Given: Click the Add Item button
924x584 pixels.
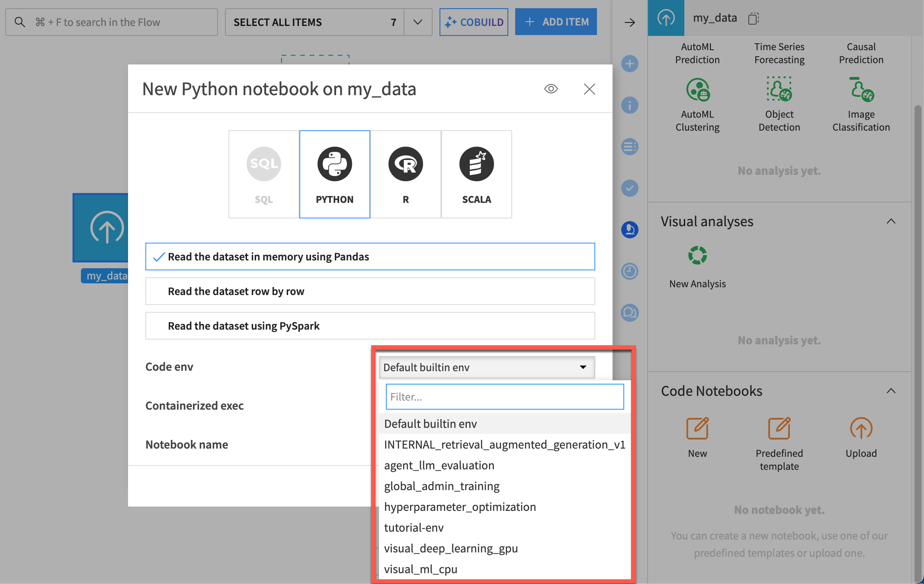Looking at the screenshot, I should coord(556,22).
